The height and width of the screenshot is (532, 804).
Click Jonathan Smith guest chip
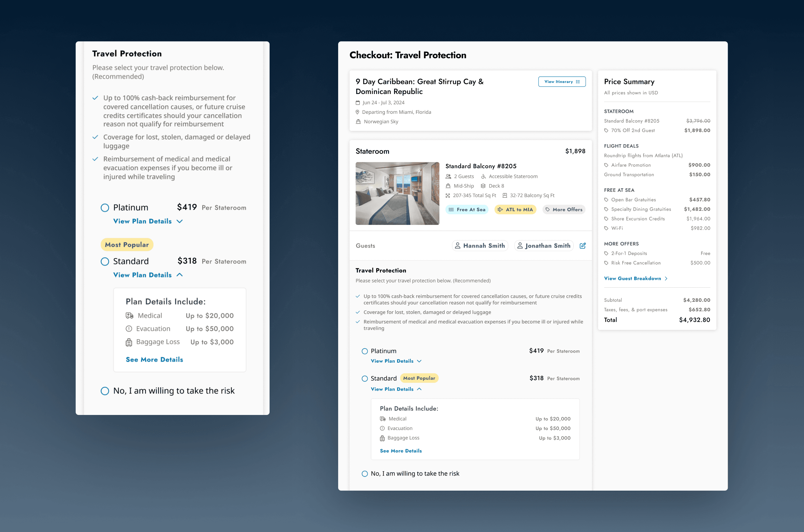pos(544,246)
